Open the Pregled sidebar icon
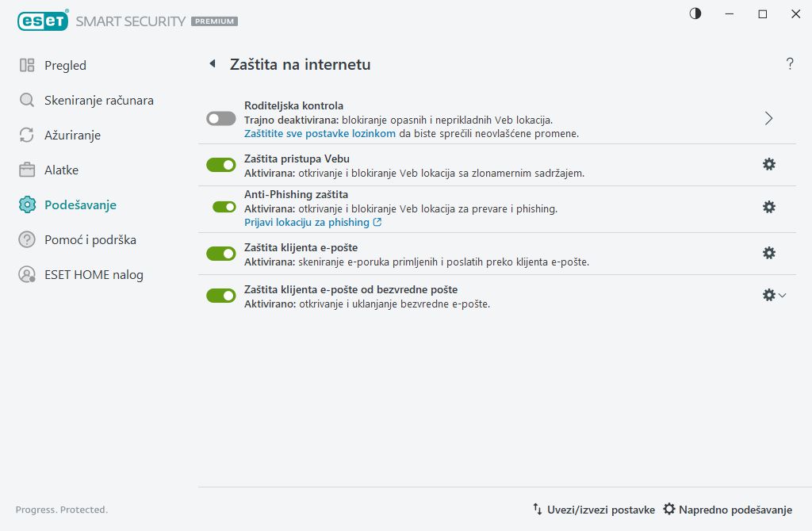Screen dimensions: 812x531 click(28, 65)
